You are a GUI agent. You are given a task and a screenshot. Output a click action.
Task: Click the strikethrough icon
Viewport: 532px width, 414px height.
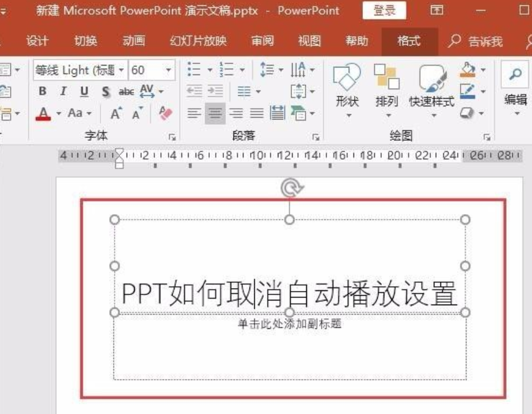coord(126,92)
